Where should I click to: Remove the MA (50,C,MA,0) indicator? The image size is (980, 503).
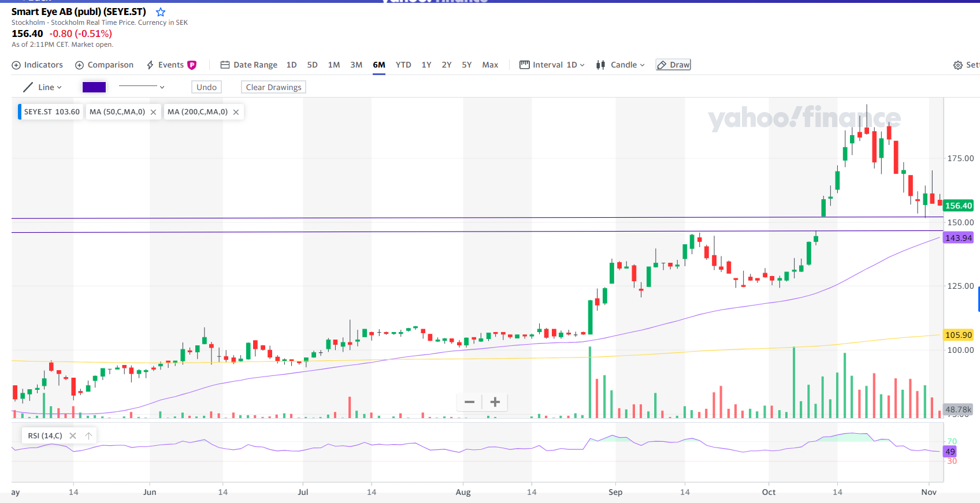[x=153, y=112]
